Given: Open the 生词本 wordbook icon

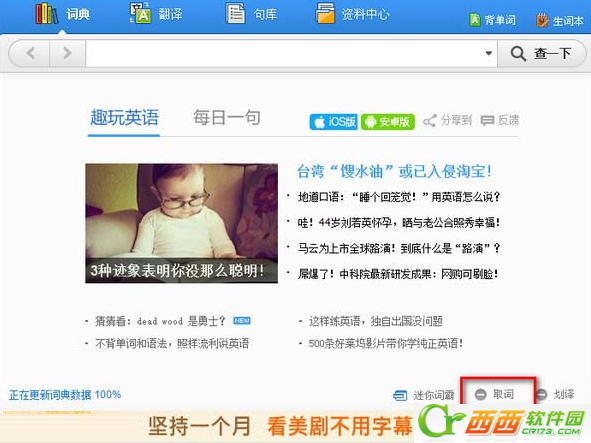Looking at the screenshot, I should click(x=542, y=20).
